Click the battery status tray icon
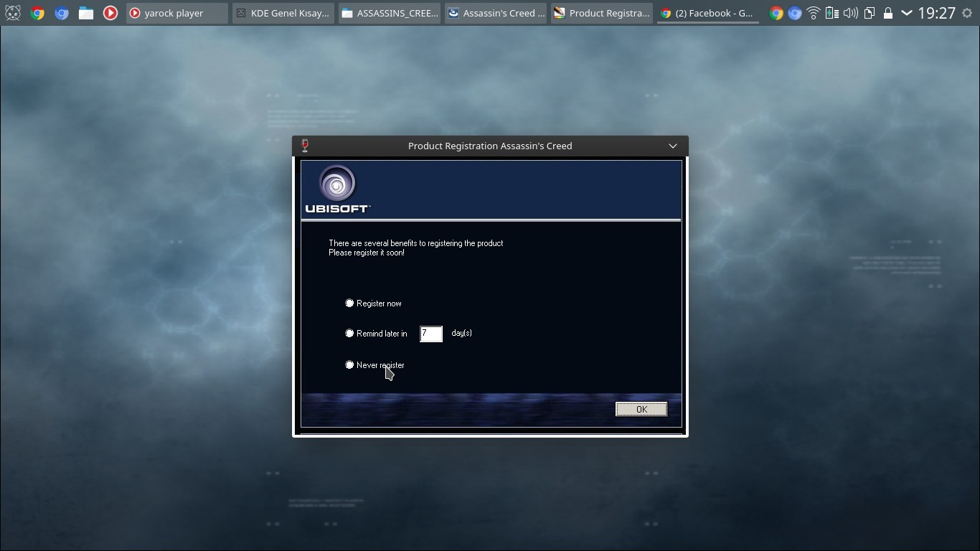Image resolution: width=980 pixels, height=551 pixels. (x=831, y=13)
